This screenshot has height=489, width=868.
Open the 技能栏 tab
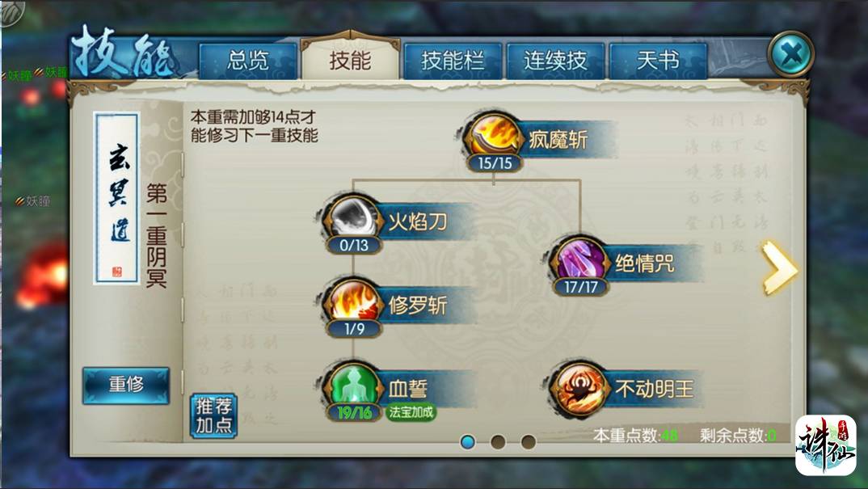[453, 61]
